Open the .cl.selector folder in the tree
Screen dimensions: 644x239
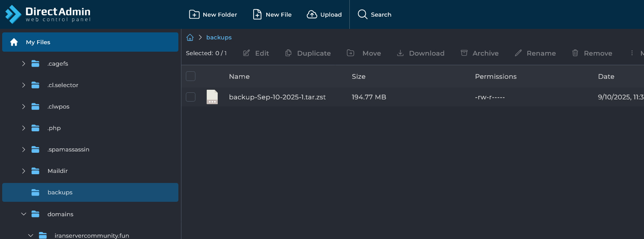click(x=63, y=85)
